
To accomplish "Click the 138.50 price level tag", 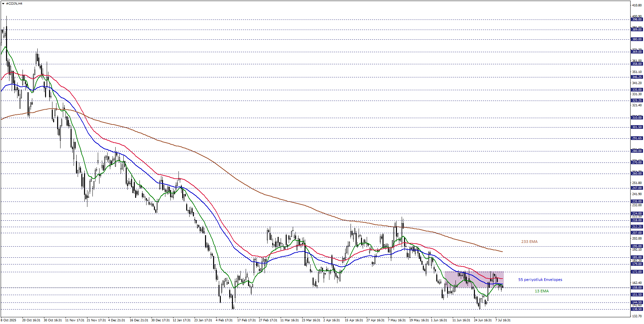I will click(x=637, y=309).
